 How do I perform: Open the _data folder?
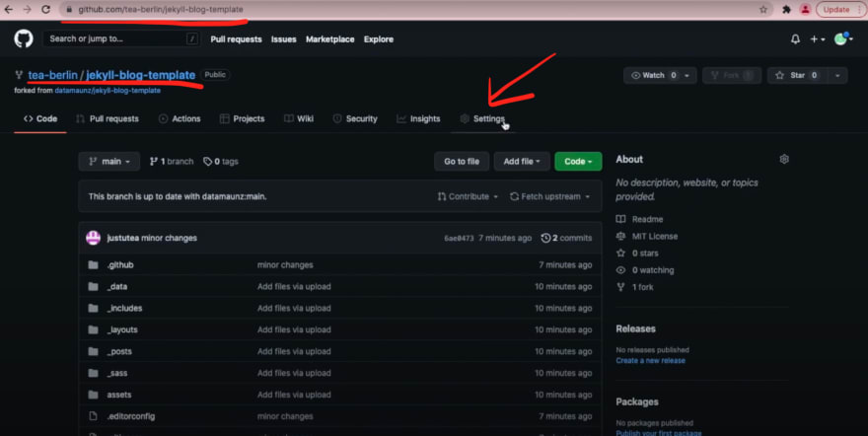tap(116, 287)
